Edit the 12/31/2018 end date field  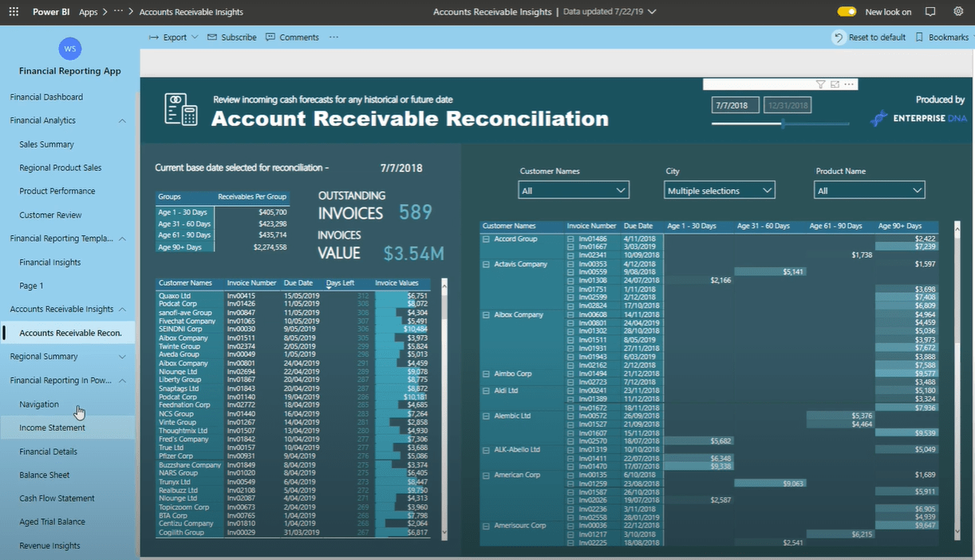coord(787,105)
